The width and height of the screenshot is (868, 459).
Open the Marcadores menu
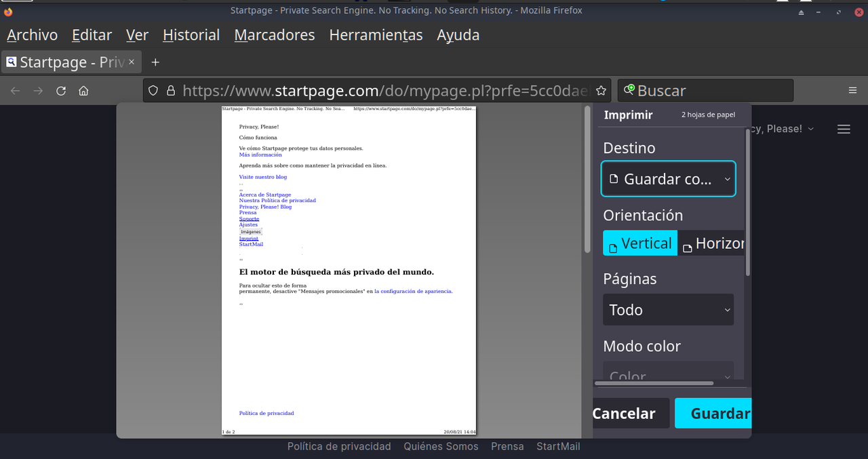click(x=275, y=35)
